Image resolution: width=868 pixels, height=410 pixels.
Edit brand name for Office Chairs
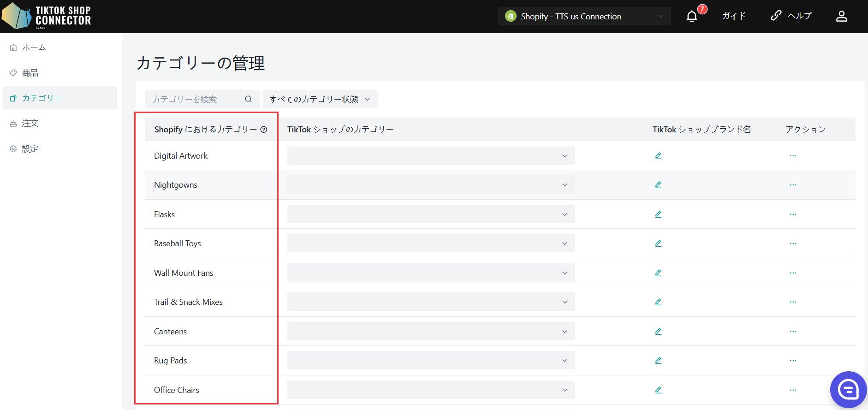click(658, 390)
